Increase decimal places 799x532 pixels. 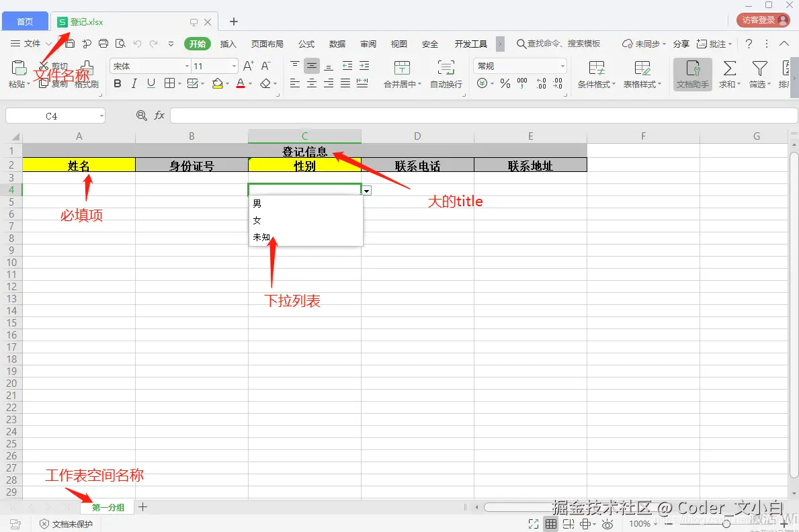[x=541, y=83]
